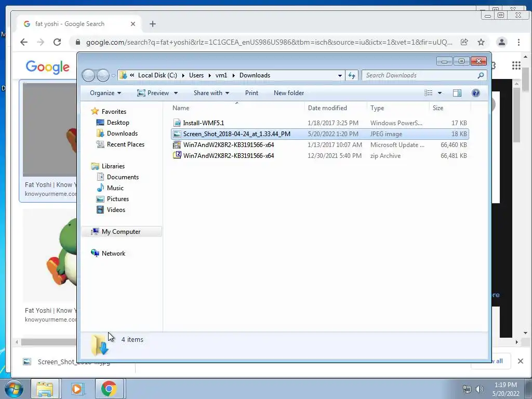This screenshot has width=532, height=399.
Task: Select the Microsoft Update Win7AndW2K8R2 file icon
Action: tap(177, 145)
